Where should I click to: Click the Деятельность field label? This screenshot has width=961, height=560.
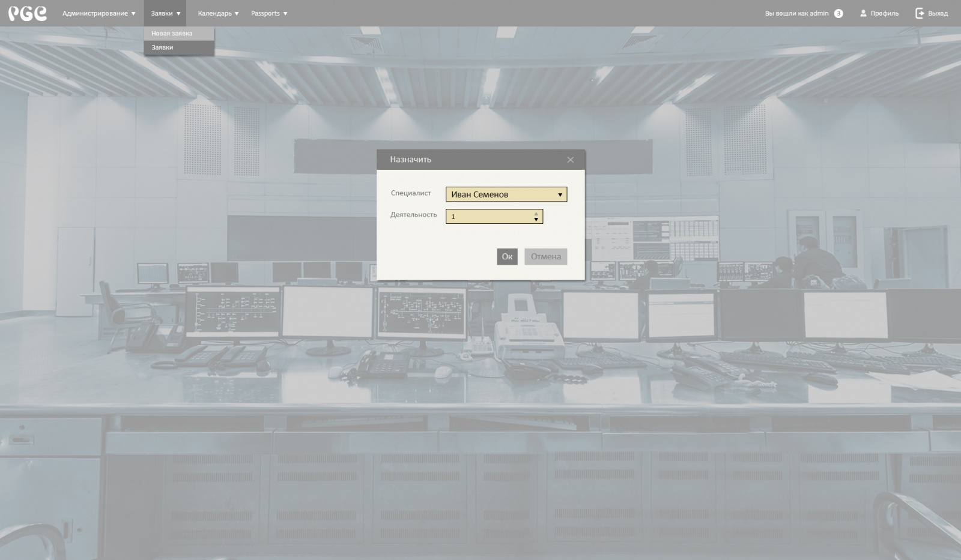click(413, 215)
